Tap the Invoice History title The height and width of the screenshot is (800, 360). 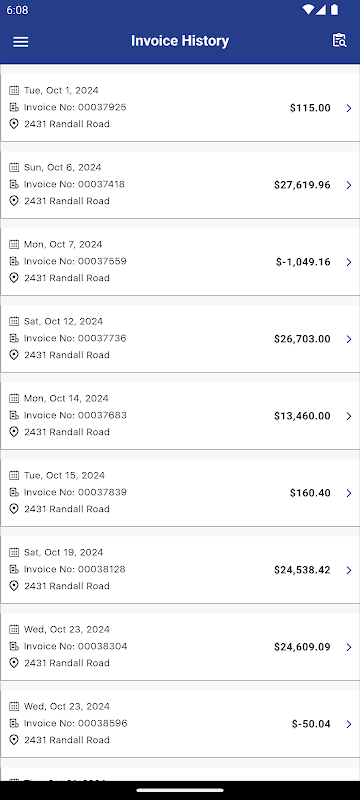pyautogui.click(x=180, y=41)
